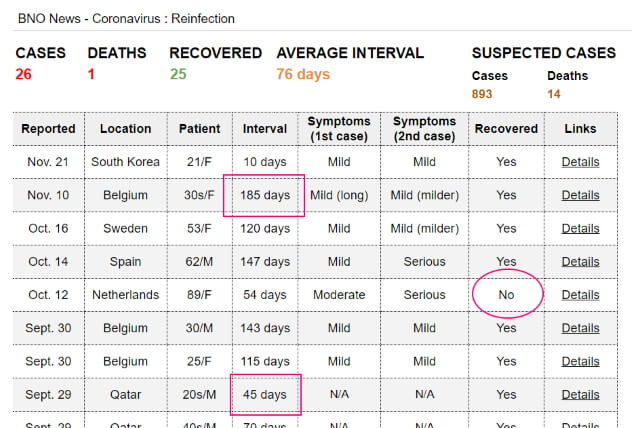Click the Symptoms (1st case) column header

coord(338,129)
